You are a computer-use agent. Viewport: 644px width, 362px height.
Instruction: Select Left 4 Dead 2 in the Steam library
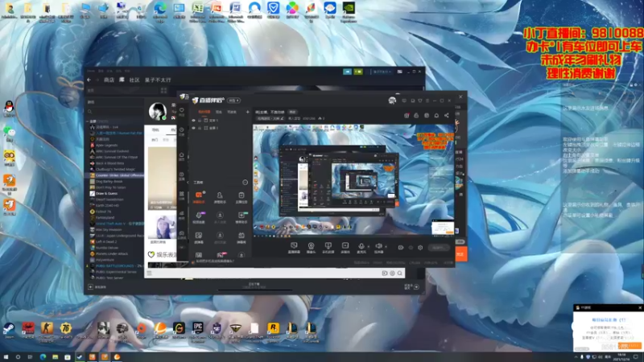[x=106, y=242]
